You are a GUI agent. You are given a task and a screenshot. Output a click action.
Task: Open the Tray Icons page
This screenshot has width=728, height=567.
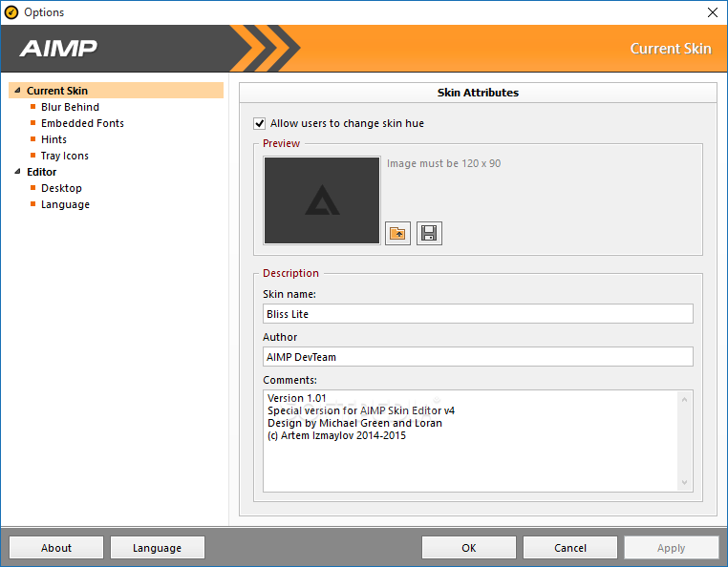pos(65,156)
